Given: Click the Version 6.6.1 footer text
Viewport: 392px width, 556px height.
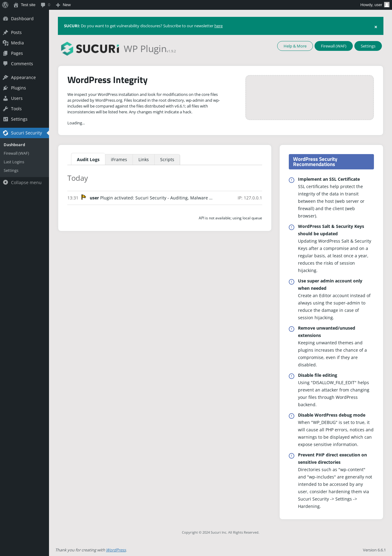Looking at the screenshot, I should click(374, 550).
